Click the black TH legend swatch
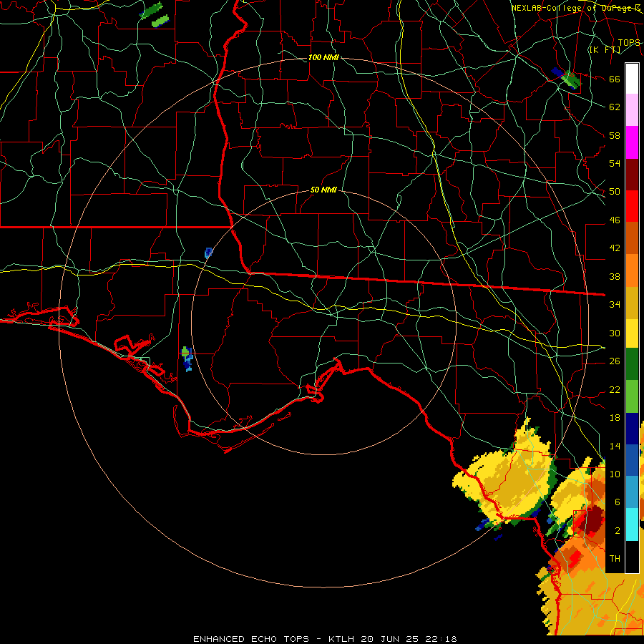The height and width of the screenshot is (644, 644). point(632,557)
